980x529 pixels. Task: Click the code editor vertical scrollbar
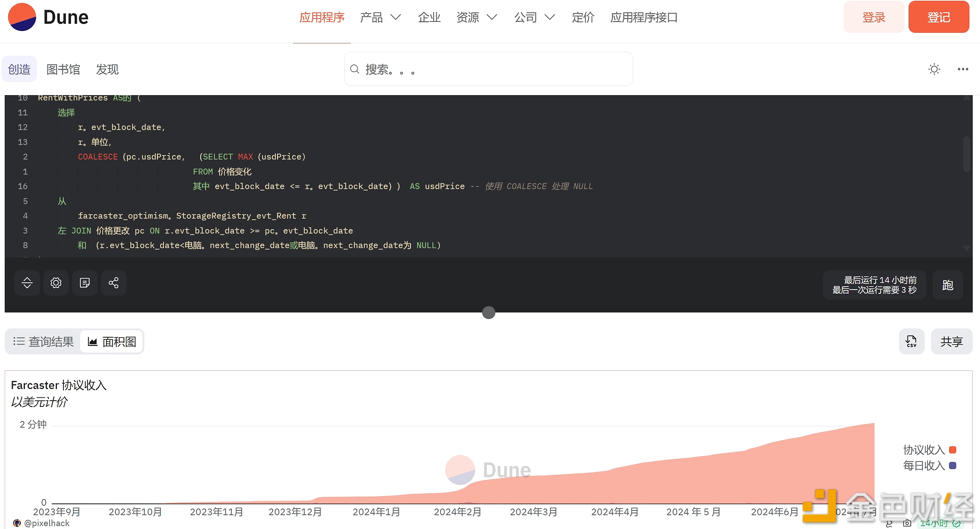(966, 154)
